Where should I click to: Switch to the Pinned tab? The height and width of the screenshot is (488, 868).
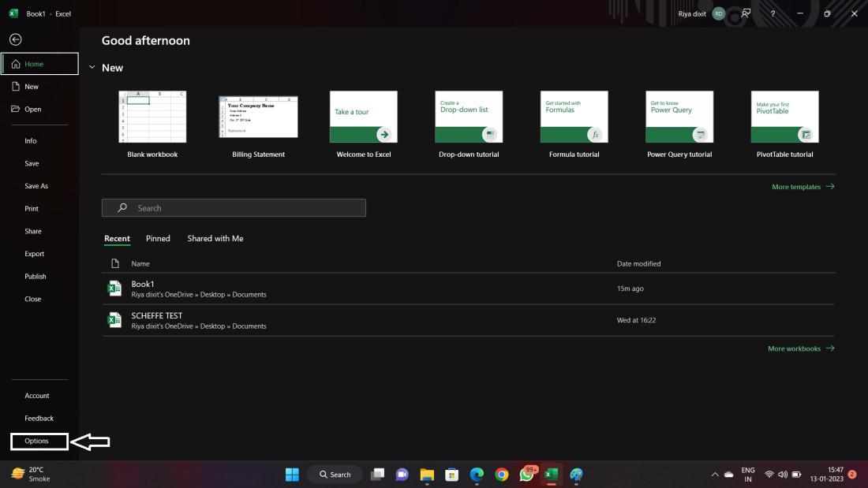[x=158, y=238]
